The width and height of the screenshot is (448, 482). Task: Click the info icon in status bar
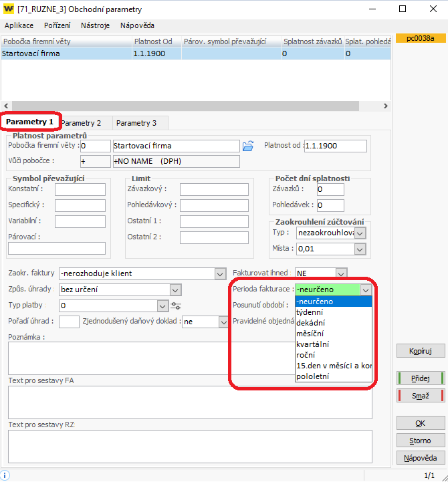click(5, 475)
